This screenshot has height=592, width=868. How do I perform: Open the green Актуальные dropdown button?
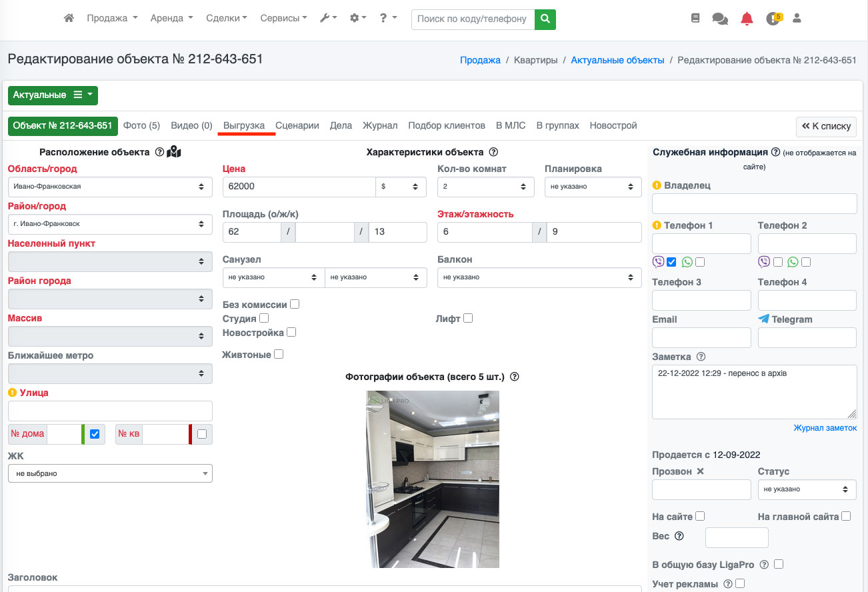[53, 95]
